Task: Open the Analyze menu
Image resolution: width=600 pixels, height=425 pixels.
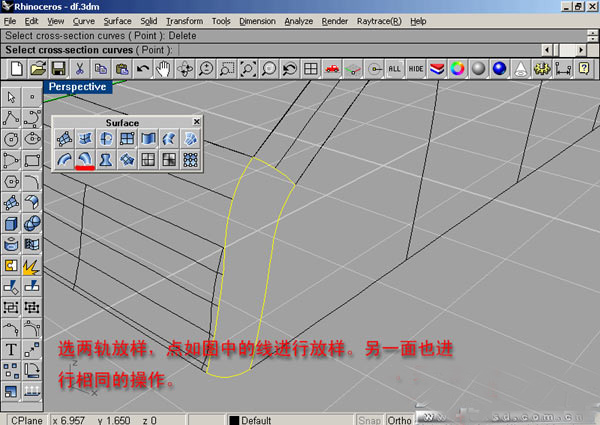Action: (x=299, y=20)
